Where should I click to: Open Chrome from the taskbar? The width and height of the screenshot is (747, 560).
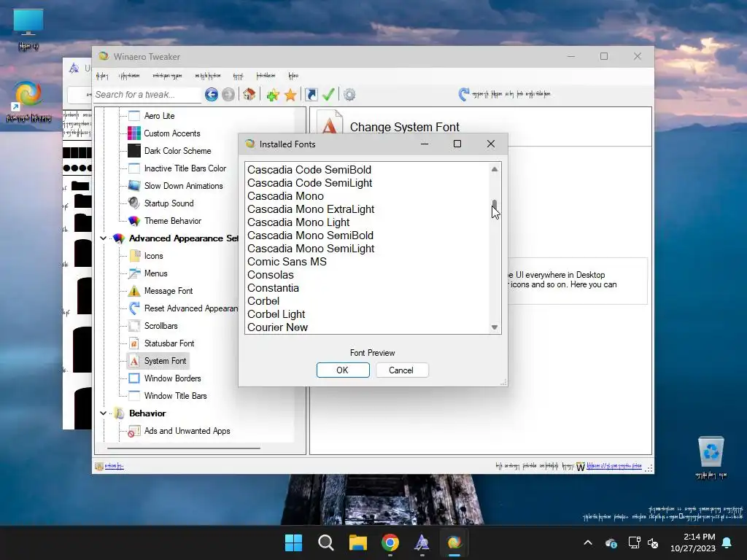[x=390, y=542]
